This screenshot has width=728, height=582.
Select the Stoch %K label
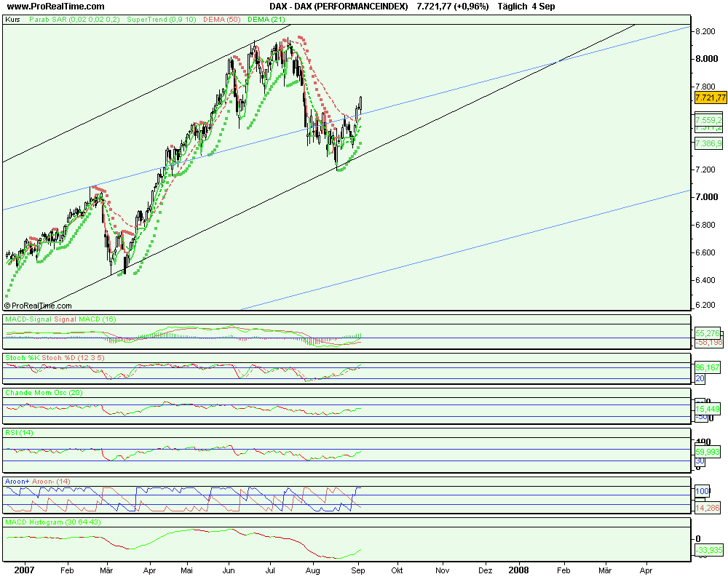(x=23, y=358)
